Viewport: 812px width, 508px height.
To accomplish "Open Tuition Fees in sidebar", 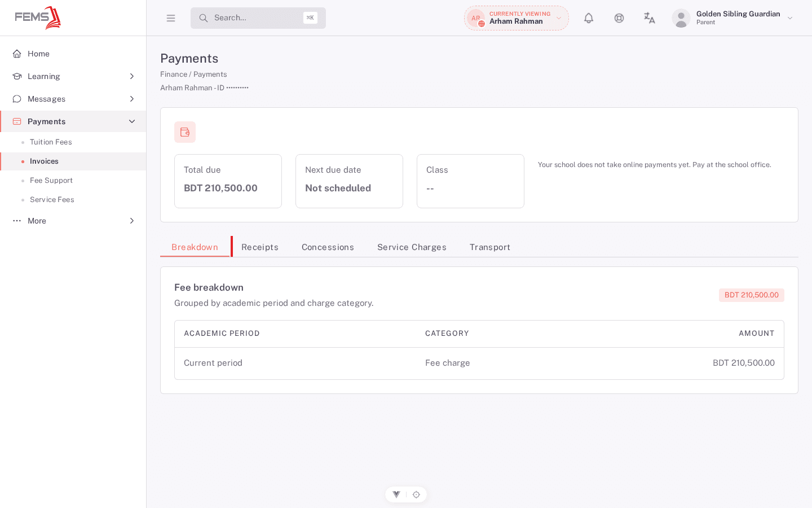I will tap(73, 142).
